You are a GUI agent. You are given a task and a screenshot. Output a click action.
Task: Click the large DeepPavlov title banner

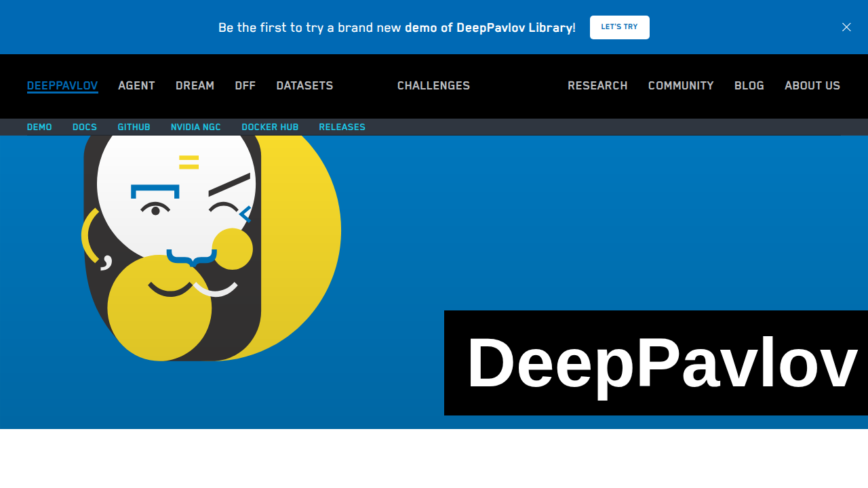(656, 363)
